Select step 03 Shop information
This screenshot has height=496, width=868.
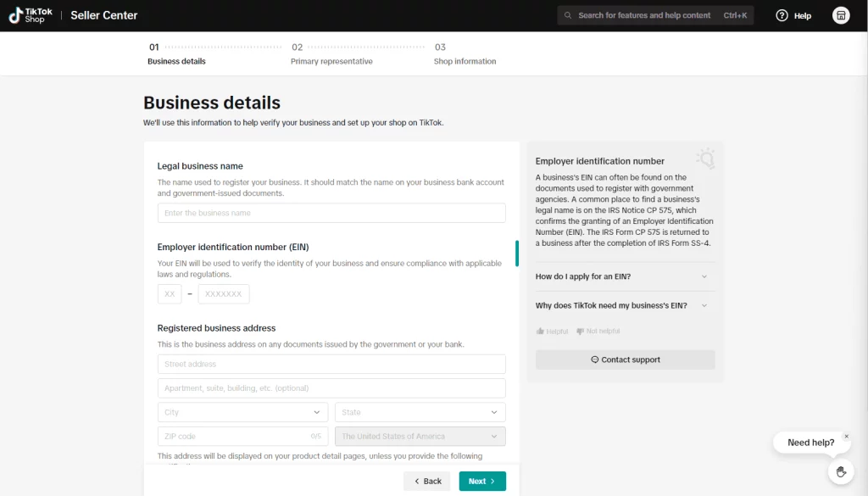click(x=465, y=53)
